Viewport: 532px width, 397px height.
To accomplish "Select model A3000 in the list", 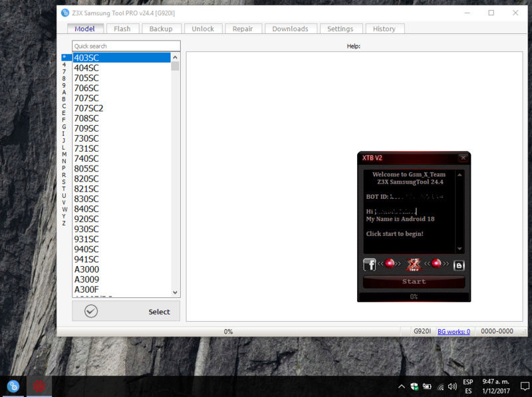I will point(122,269).
